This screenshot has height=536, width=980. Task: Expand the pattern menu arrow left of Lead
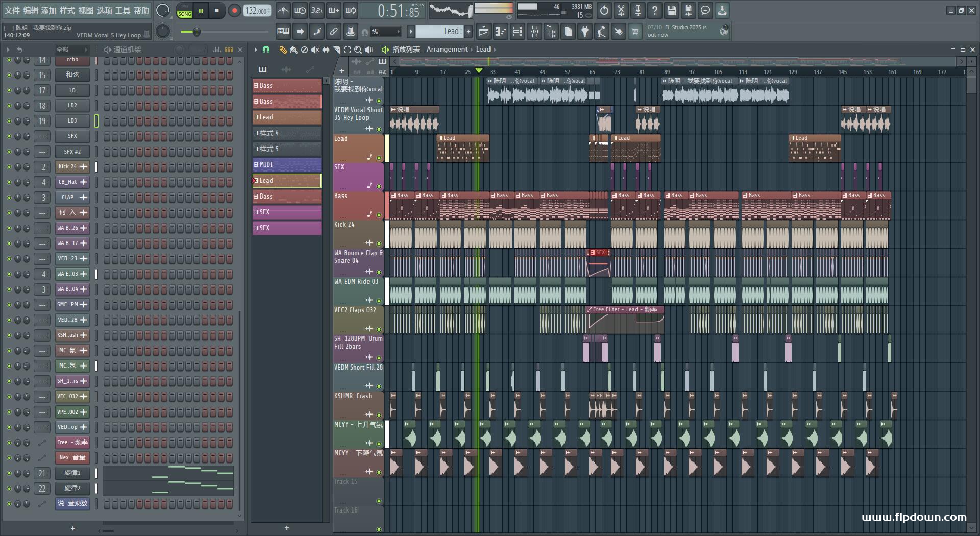click(411, 32)
